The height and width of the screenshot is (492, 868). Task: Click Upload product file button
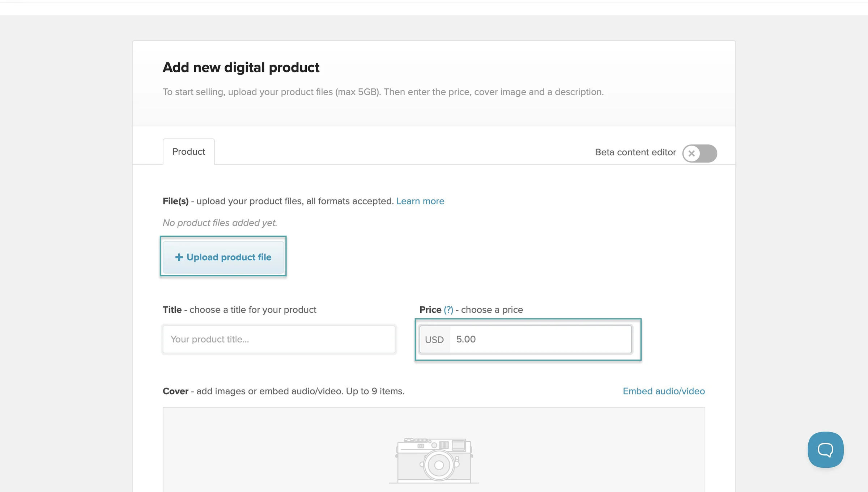(x=223, y=257)
